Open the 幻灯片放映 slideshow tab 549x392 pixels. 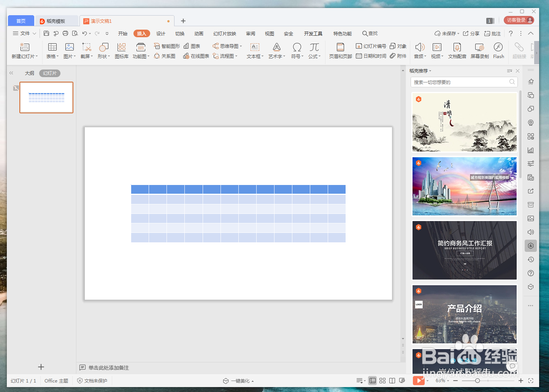point(225,33)
